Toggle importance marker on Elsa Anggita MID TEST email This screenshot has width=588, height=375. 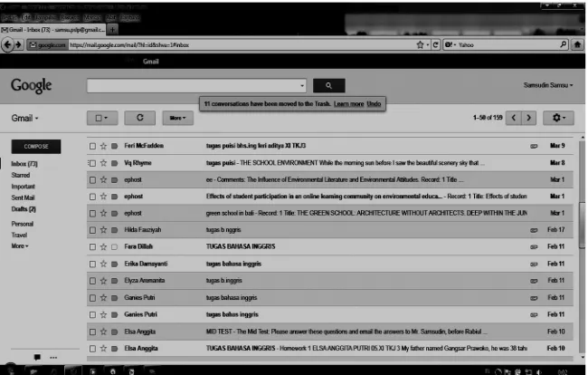click(x=114, y=332)
